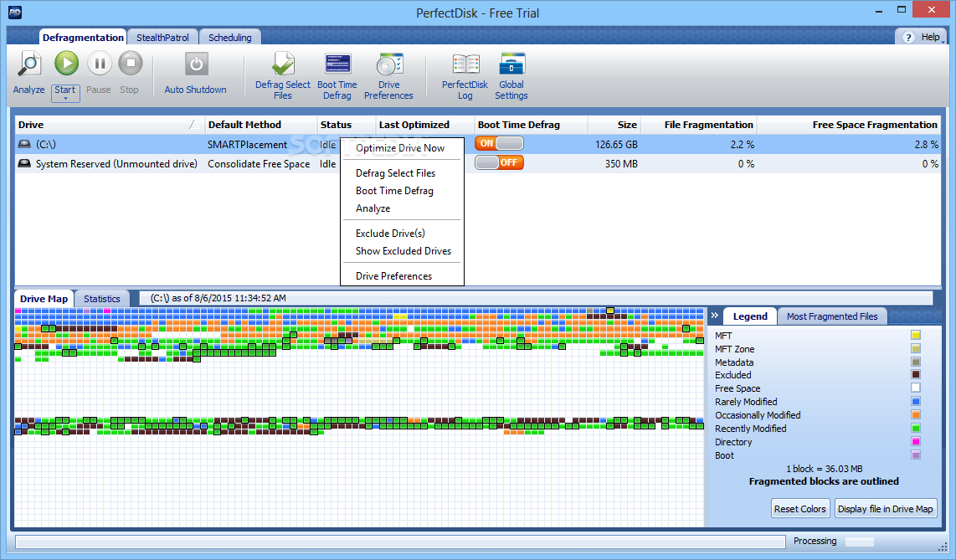Choose Exclude Drive(s) in context menu

(x=390, y=234)
